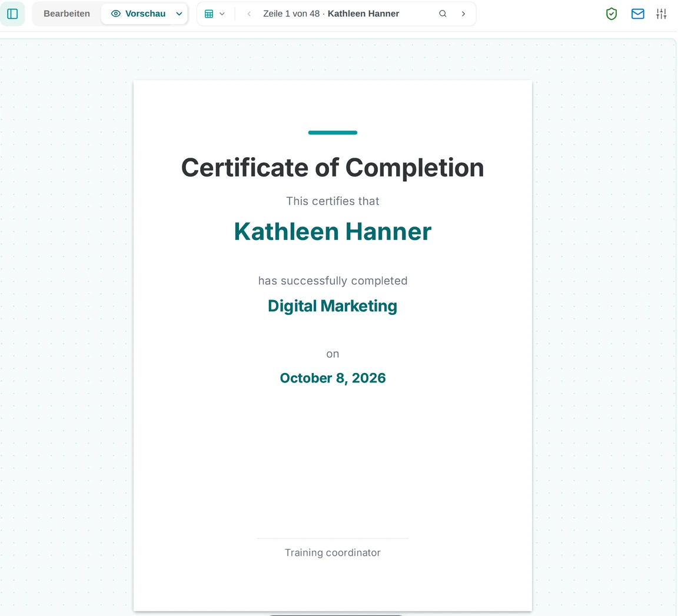Click the green shield check icon
678x616 pixels.
[x=611, y=14]
